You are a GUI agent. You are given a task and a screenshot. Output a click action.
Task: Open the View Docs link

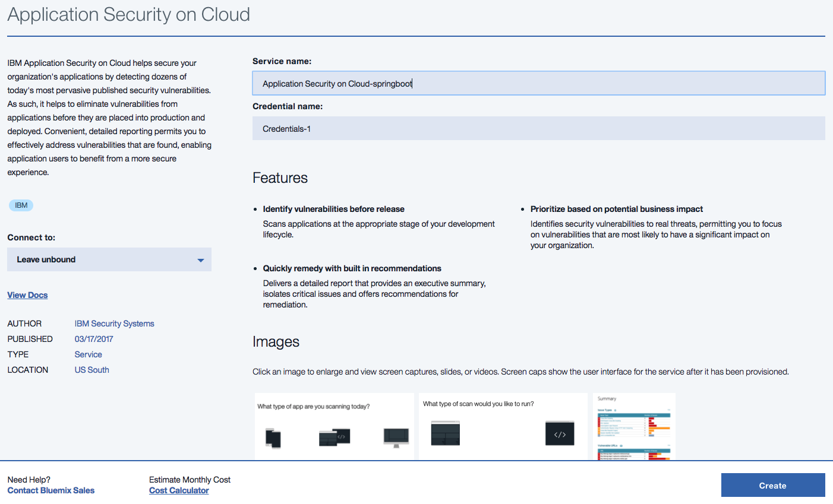pos(27,295)
